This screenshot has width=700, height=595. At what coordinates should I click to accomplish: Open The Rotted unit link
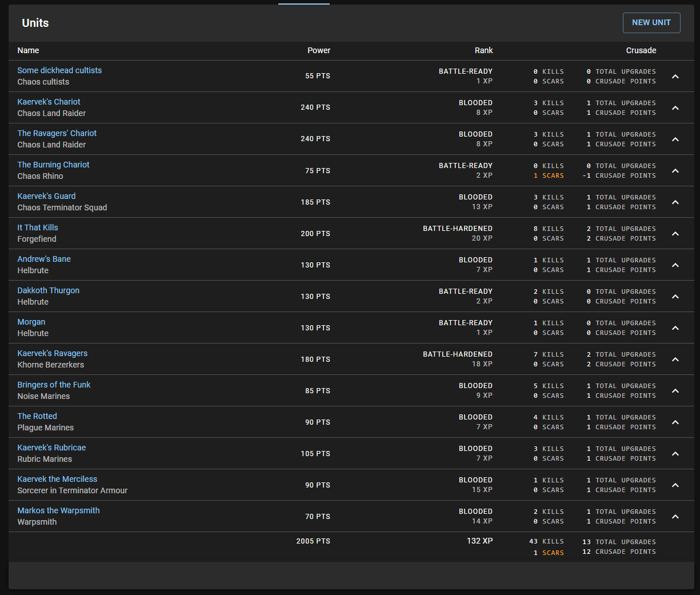[37, 416]
